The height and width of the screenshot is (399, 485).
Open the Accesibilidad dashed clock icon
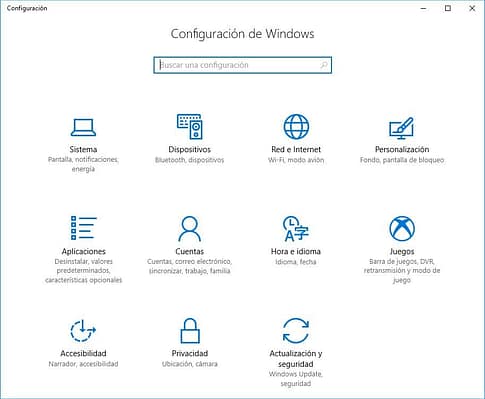tap(83, 331)
